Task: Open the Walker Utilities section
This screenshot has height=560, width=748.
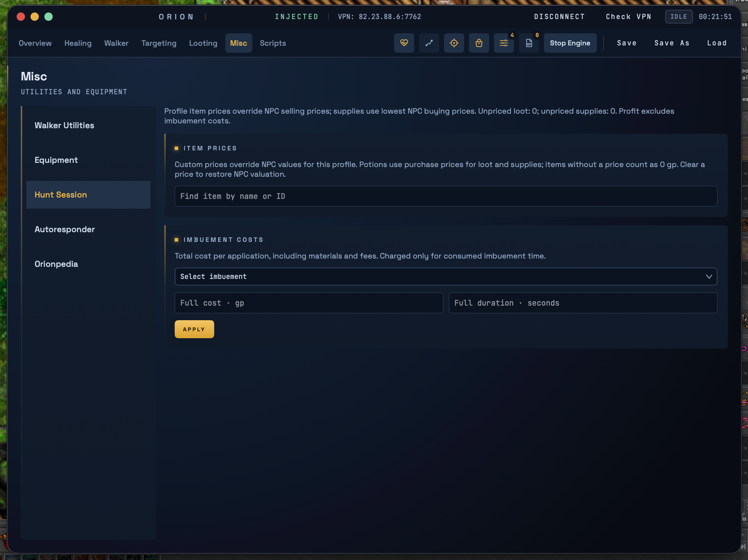Action: click(x=88, y=125)
